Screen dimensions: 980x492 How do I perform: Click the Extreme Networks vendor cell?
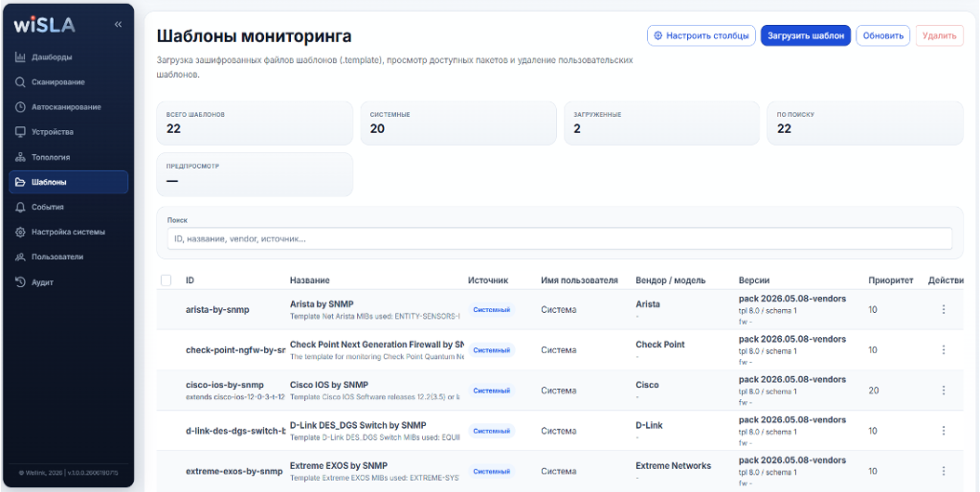point(673,466)
